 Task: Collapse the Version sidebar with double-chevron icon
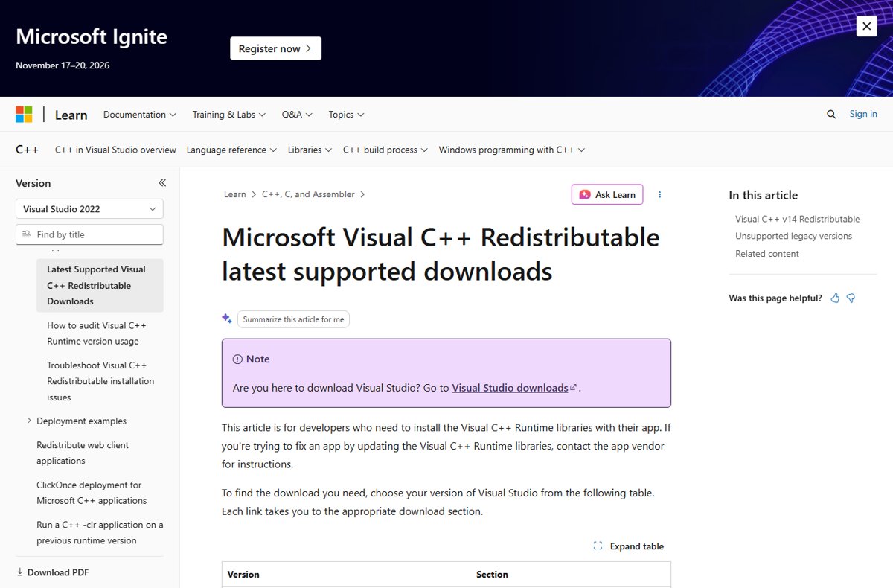[x=162, y=183]
